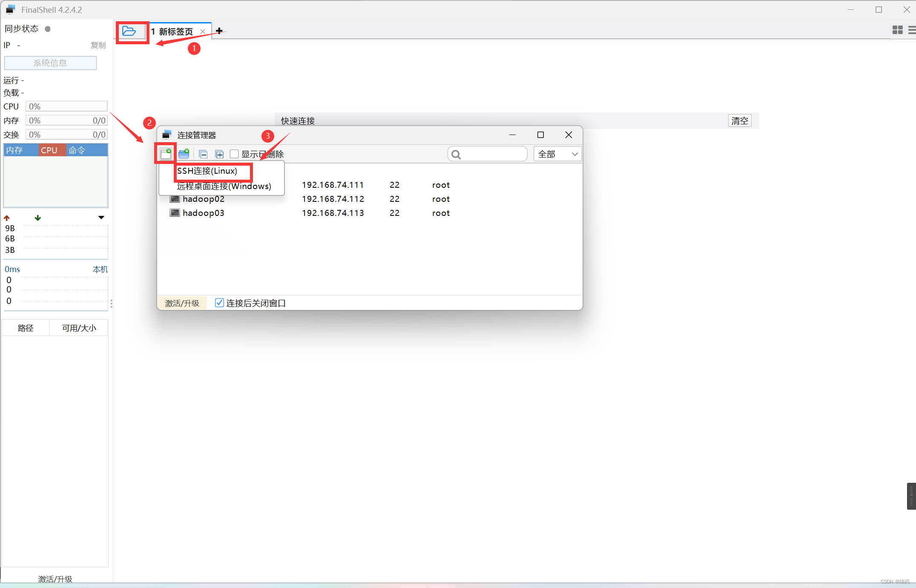916x588 pixels.
Task: Toggle 连接后关闭窗口 checkbox
Action: coord(219,303)
